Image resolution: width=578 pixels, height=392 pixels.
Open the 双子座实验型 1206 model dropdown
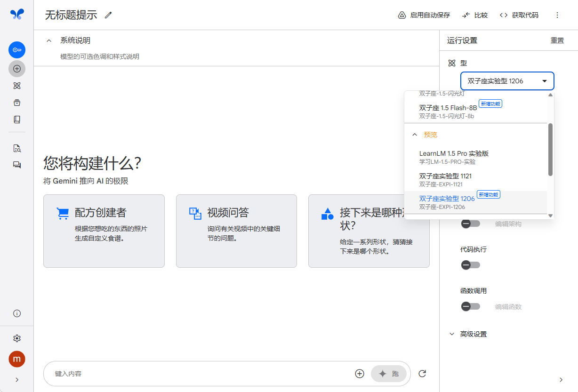(x=507, y=81)
